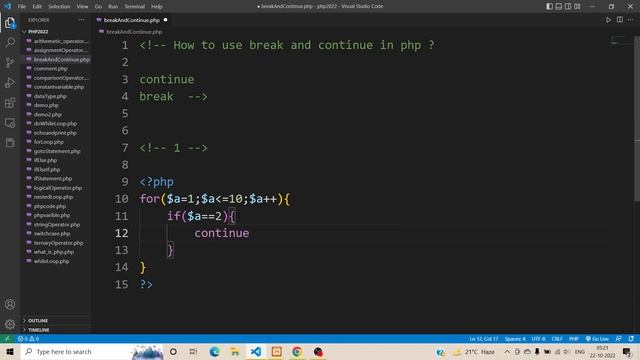Click the remote window status bar icon
640x360 pixels.
[7, 339]
